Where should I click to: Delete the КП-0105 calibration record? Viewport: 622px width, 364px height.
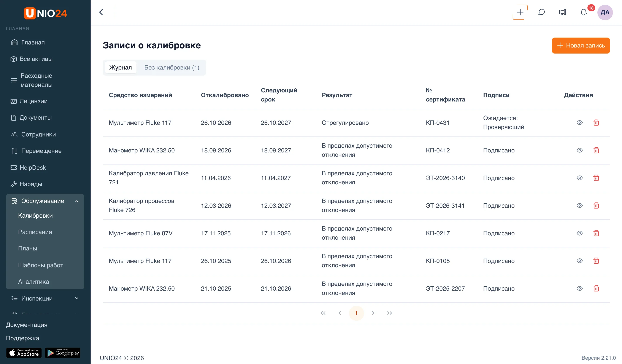pos(596,261)
